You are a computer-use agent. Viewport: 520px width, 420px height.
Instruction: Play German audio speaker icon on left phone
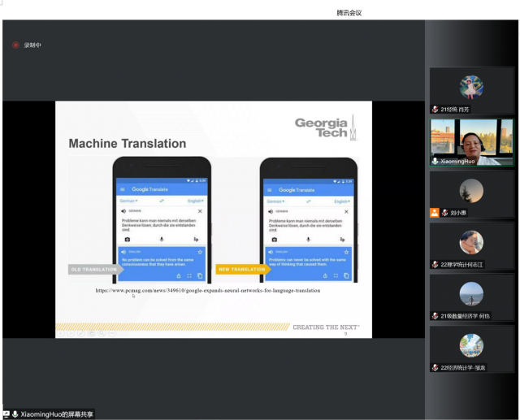pos(123,211)
